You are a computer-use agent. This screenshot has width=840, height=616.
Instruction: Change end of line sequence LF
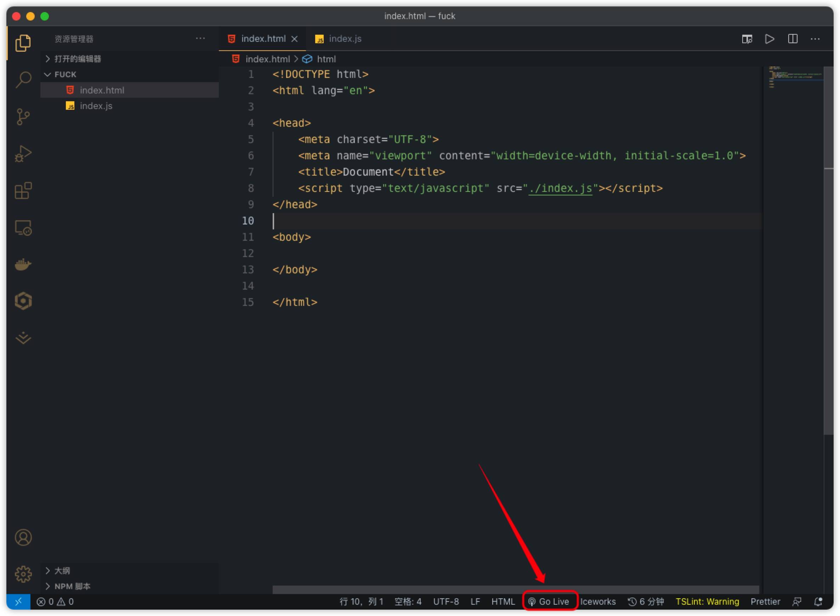(475, 601)
